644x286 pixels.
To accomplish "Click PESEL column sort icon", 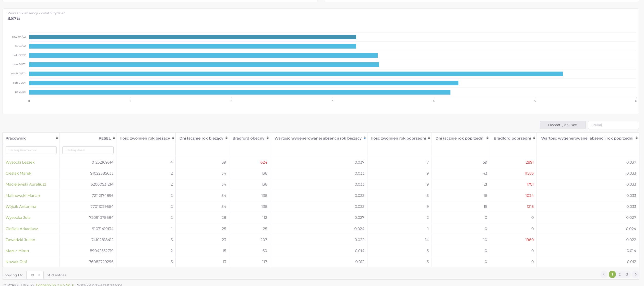I will pyautogui.click(x=114, y=138).
